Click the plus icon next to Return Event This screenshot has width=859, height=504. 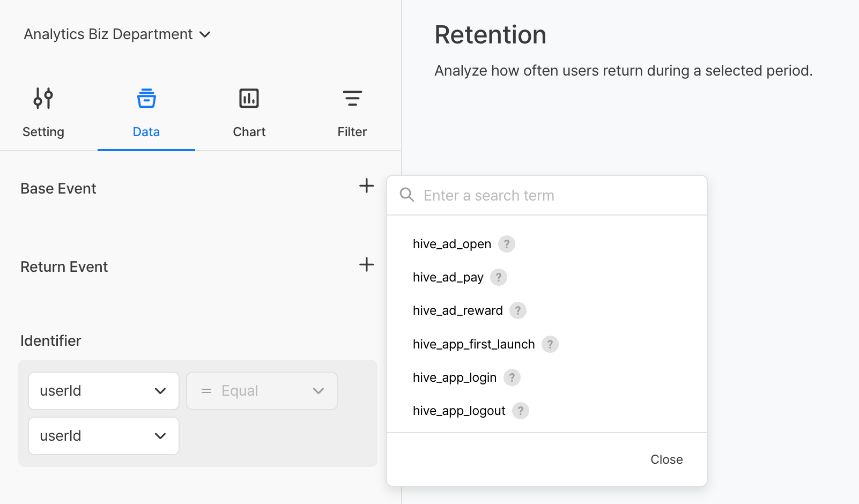[x=366, y=264]
